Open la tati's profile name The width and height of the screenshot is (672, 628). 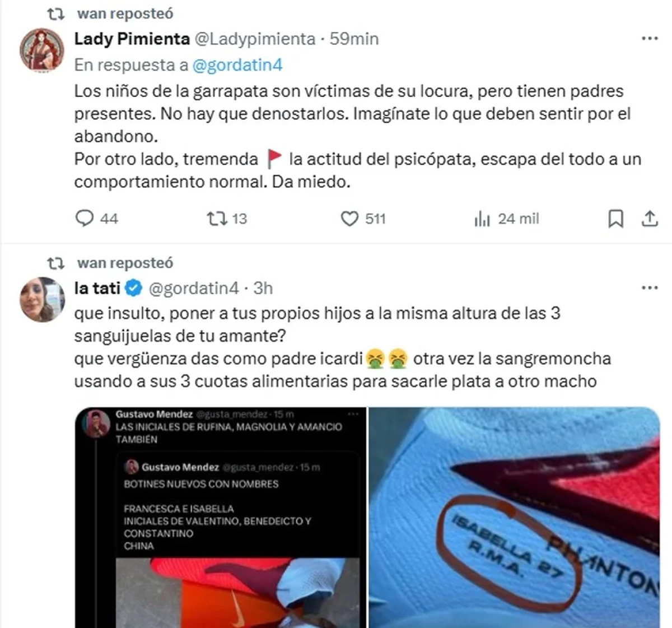pos(97,288)
